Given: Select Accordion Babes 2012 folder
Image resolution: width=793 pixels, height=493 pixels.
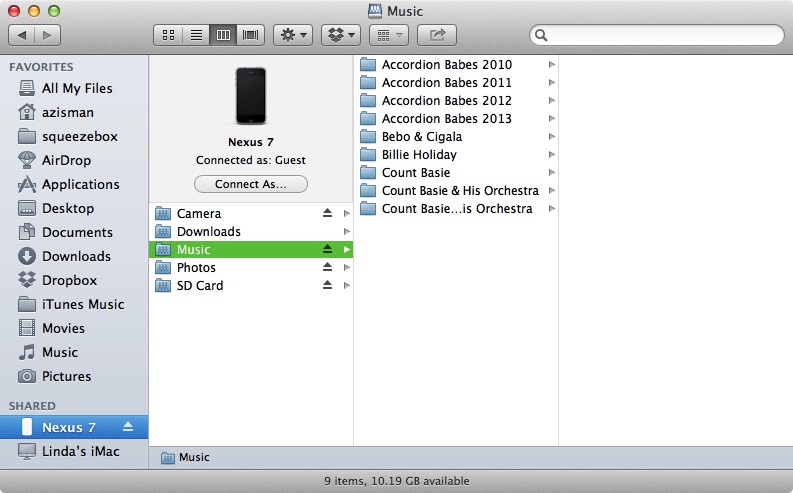Looking at the screenshot, I should tap(456, 101).
